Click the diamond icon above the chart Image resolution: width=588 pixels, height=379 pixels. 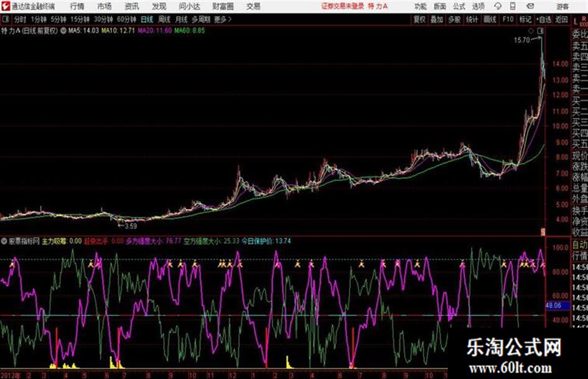[531, 30]
